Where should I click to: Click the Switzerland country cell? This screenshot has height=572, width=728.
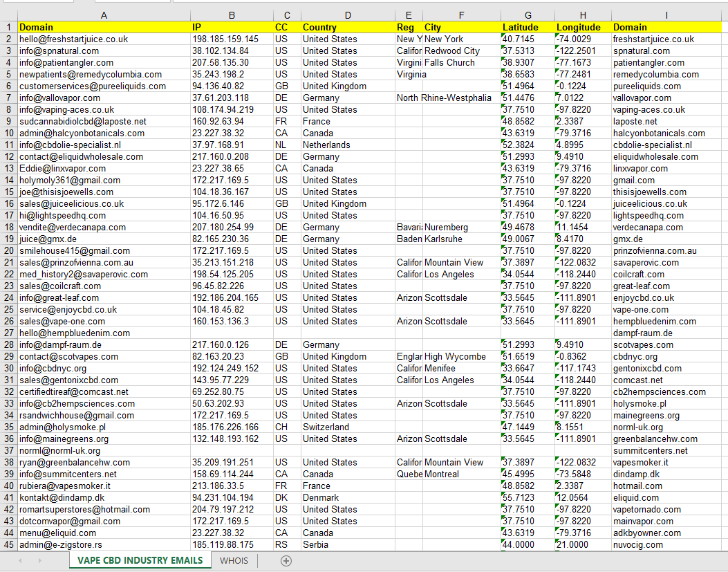coord(348,427)
